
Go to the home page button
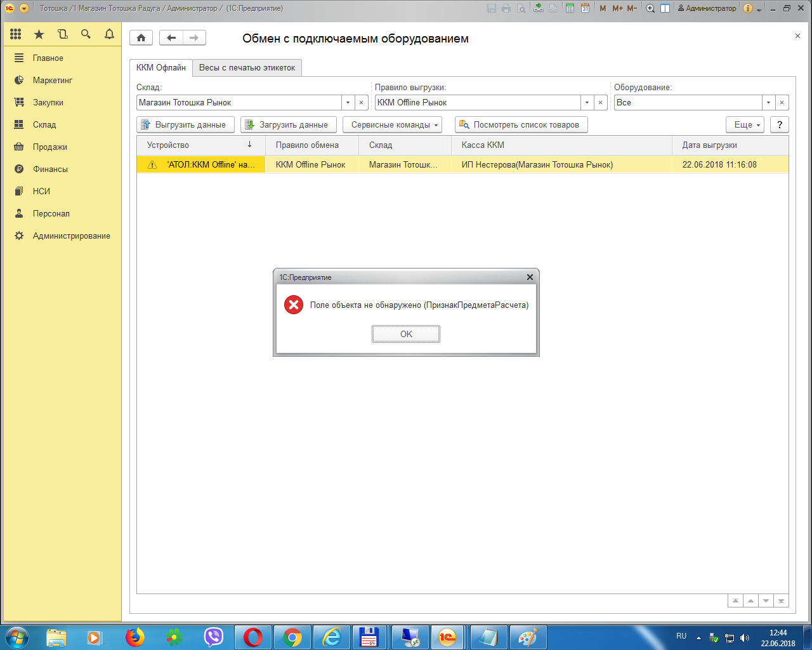pos(141,38)
